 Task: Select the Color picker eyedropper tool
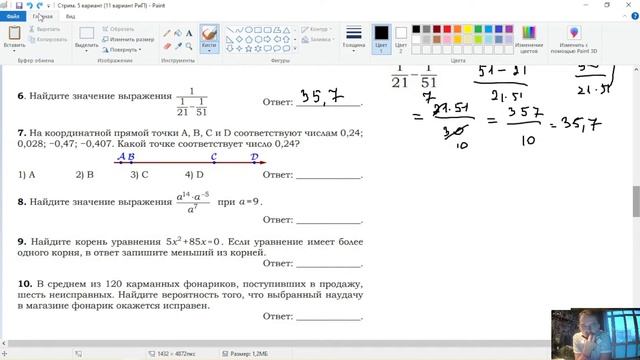click(178, 46)
